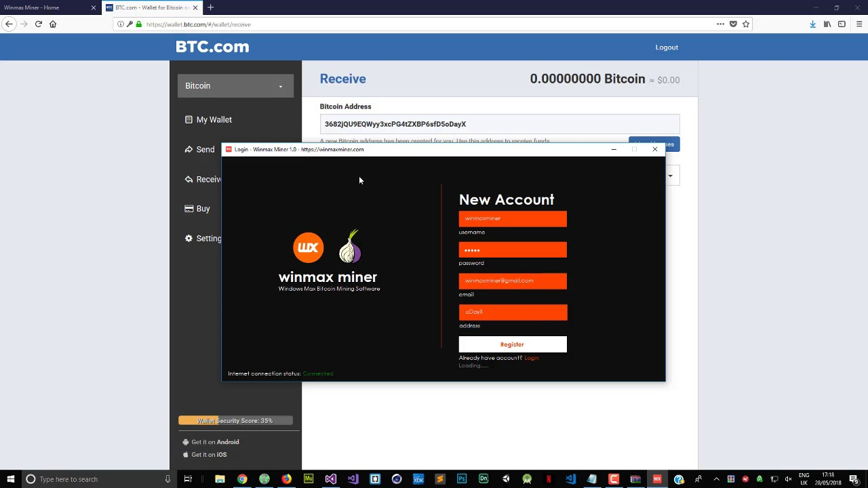
Task: Click the muted volume icon in the tray
Action: (788, 479)
